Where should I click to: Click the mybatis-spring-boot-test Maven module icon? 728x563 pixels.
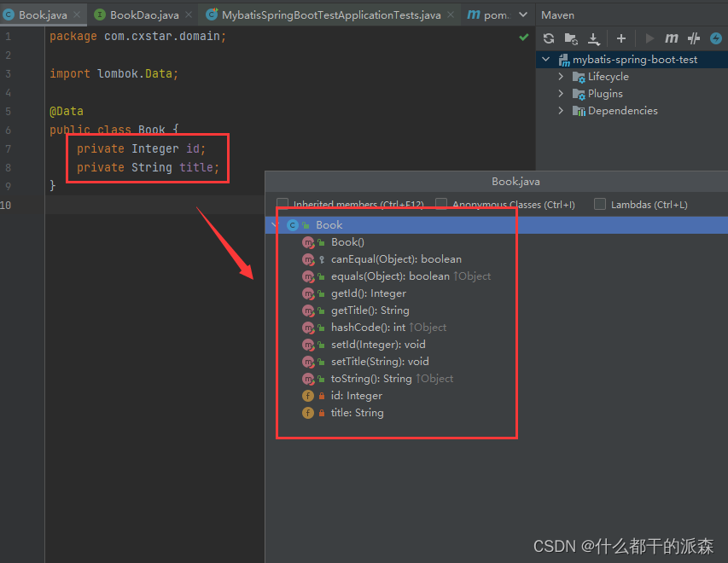564,60
